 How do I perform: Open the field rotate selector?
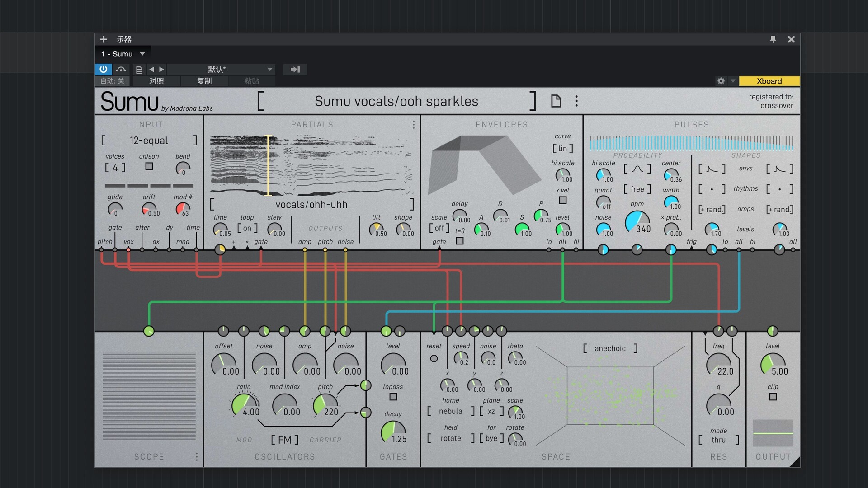451,439
